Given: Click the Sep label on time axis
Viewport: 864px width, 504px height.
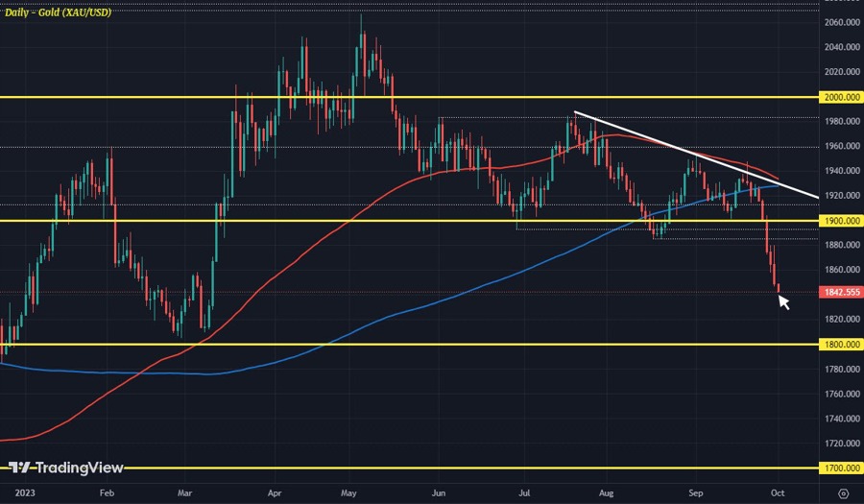Looking at the screenshot, I should (x=696, y=493).
